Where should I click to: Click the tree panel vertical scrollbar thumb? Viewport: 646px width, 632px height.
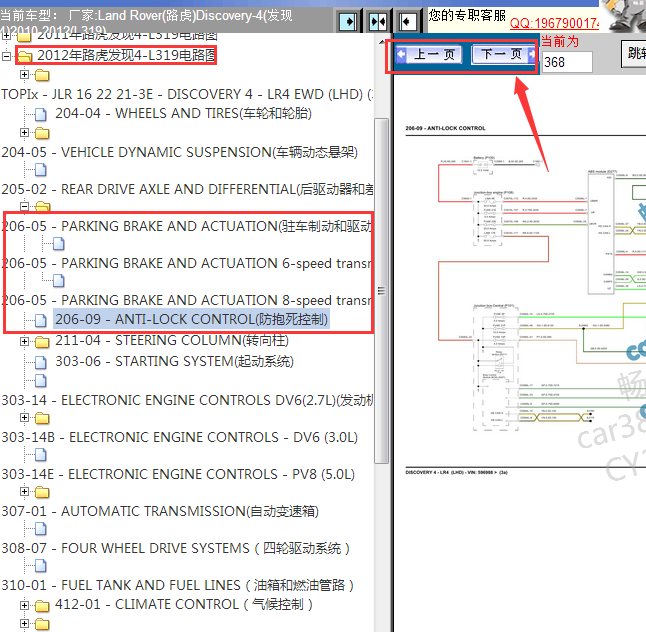point(382,291)
